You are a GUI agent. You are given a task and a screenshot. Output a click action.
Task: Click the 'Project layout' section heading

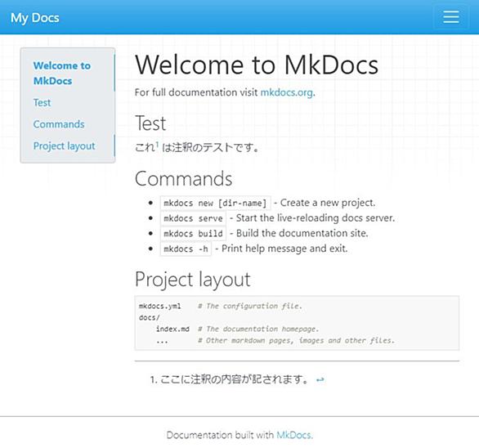click(x=193, y=280)
